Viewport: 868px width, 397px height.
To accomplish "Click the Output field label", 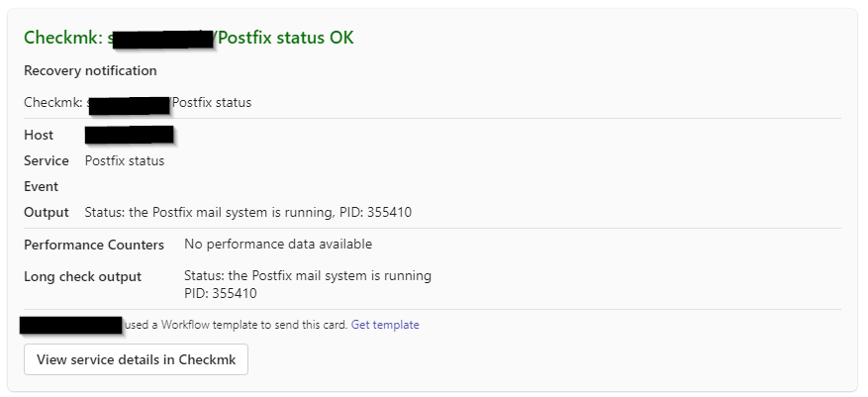I will (x=47, y=212).
